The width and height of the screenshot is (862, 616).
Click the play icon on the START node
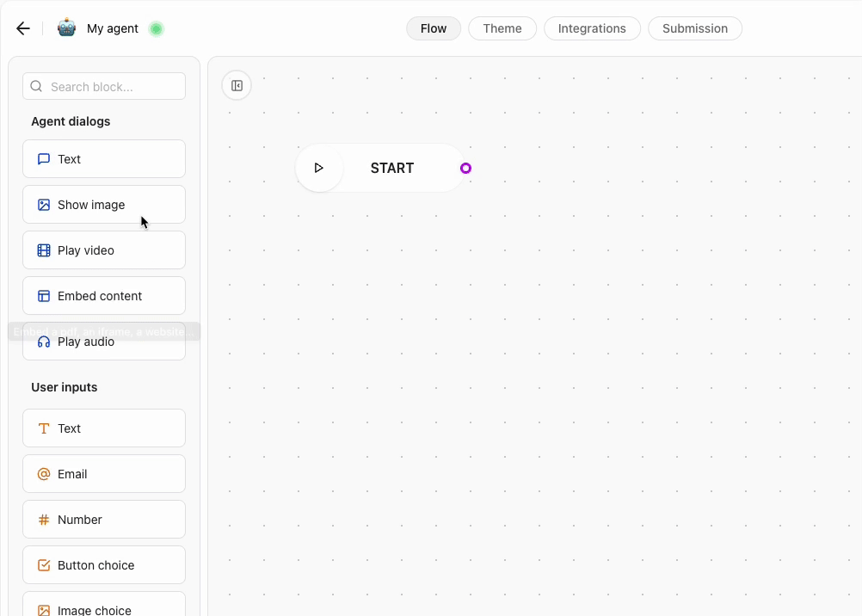click(x=319, y=168)
